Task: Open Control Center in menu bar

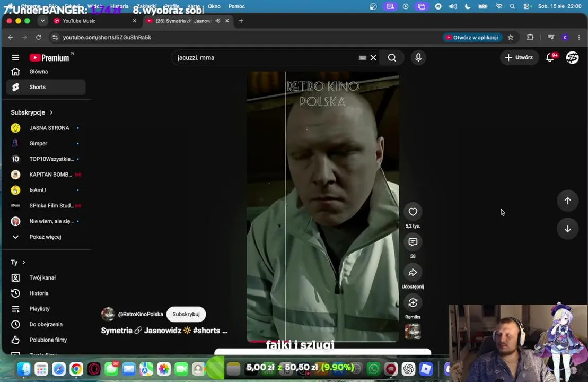Action: point(528,6)
